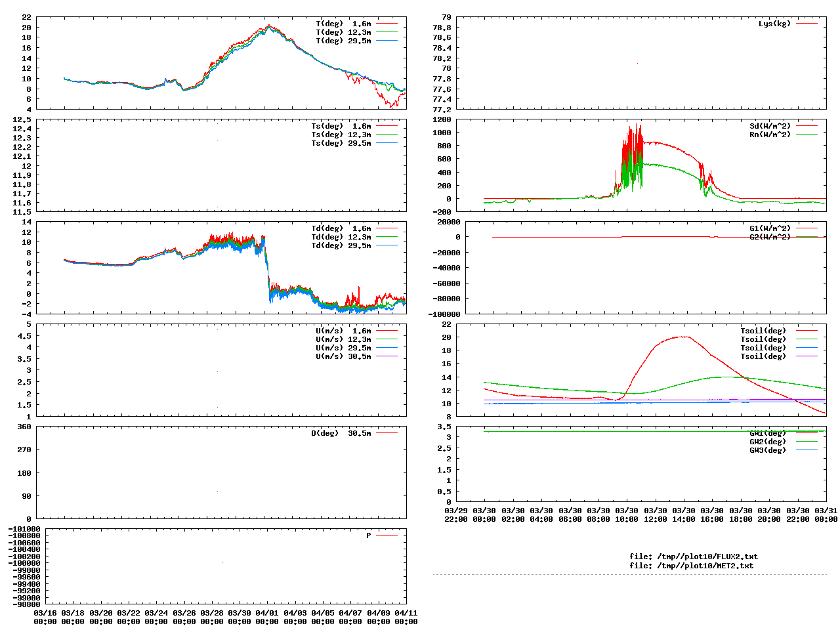Click the '78.8' y-axis tick in Lys plot
This screenshot has width=840, height=630.
[x=442, y=28]
